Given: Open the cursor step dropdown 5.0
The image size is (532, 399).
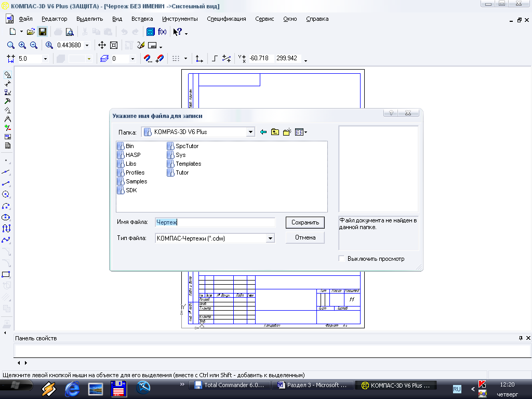Looking at the screenshot, I should click(45, 59).
